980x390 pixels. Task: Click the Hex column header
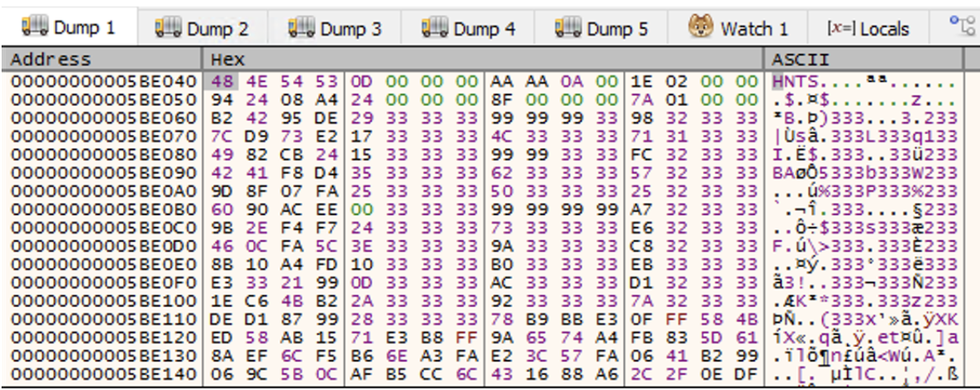pos(482,60)
